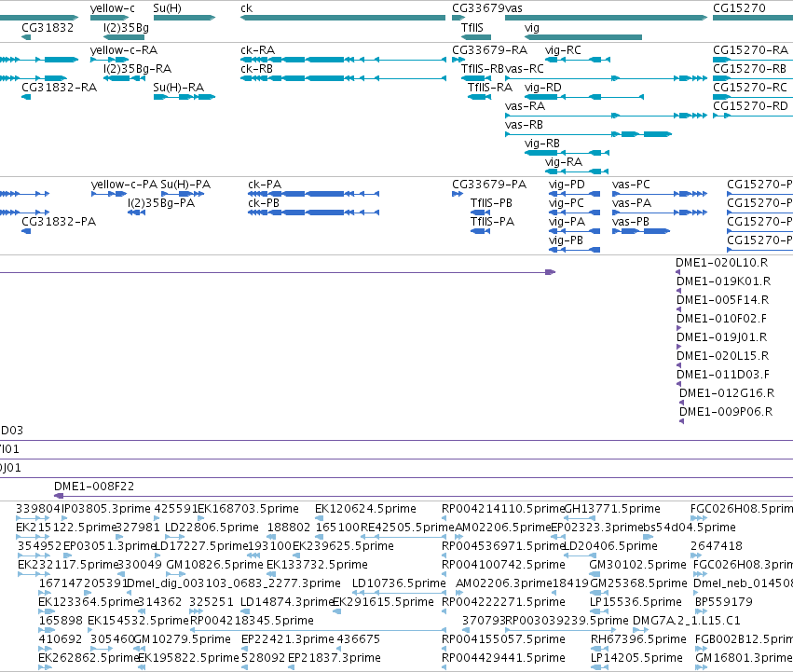The height and width of the screenshot is (672, 793).
Task: Click the "DME1-008F22" clone label
Action: (94, 487)
